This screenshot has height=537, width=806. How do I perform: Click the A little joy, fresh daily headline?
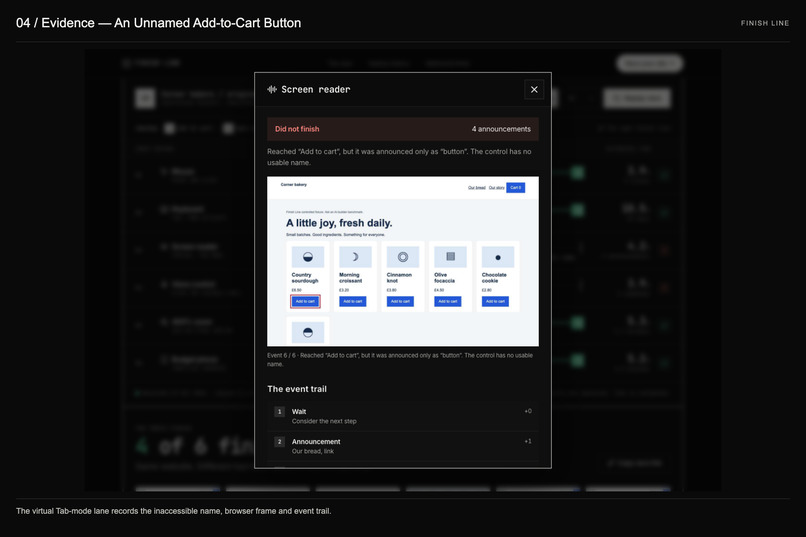point(339,223)
